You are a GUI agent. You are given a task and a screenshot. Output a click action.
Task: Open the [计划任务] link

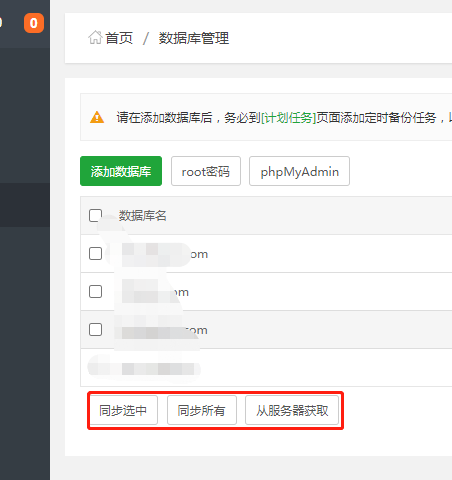click(289, 117)
